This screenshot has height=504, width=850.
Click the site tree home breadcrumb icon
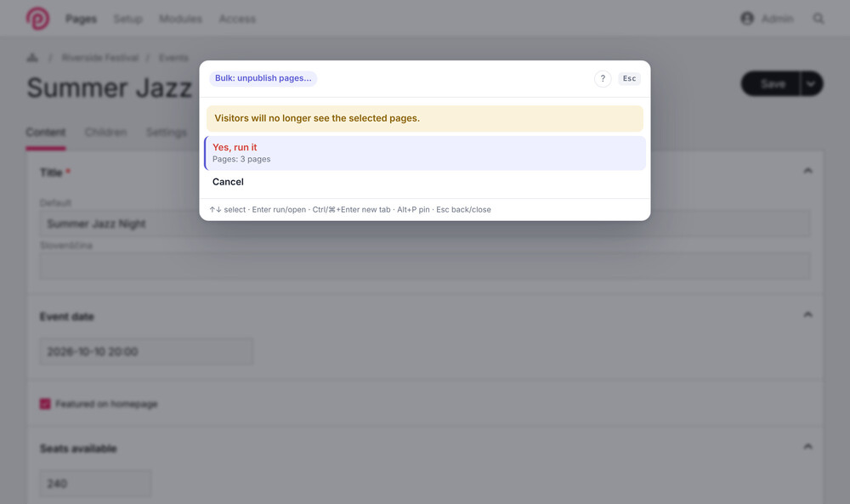(32, 58)
